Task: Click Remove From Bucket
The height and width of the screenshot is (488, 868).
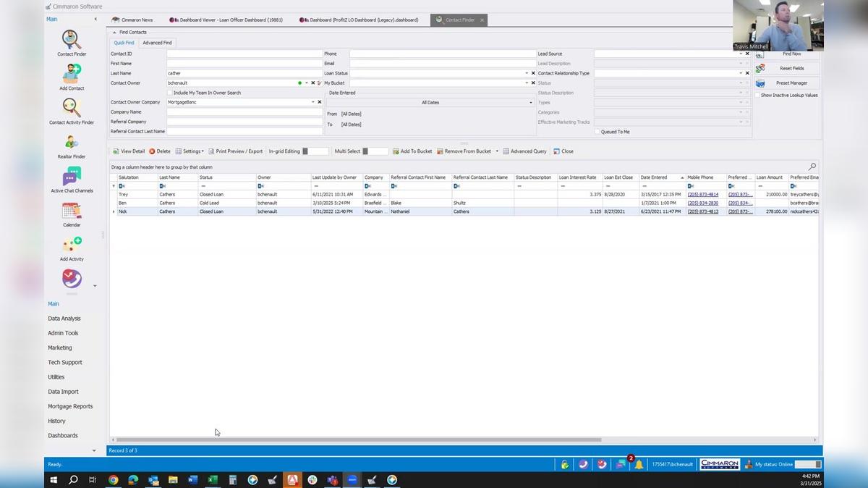Action: tap(464, 151)
